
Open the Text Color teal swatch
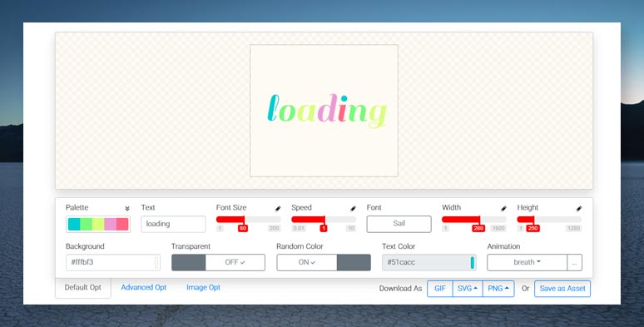pyautogui.click(x=473, y=262)
